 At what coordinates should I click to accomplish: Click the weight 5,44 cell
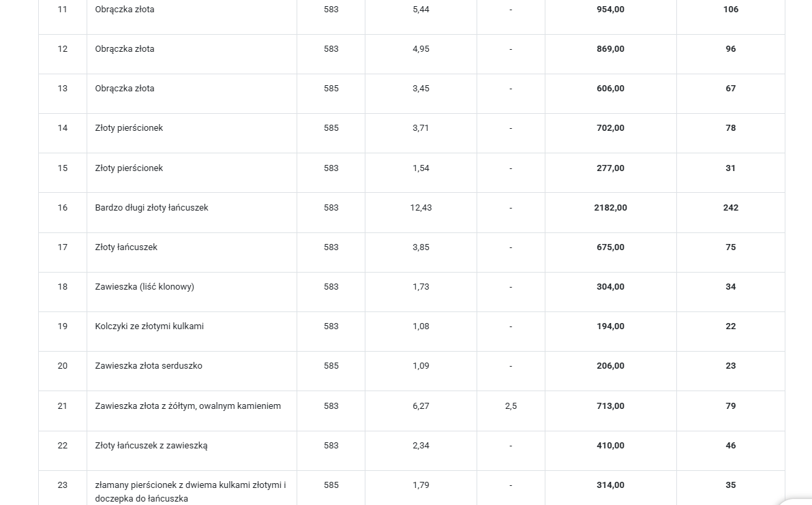point(421,10)
